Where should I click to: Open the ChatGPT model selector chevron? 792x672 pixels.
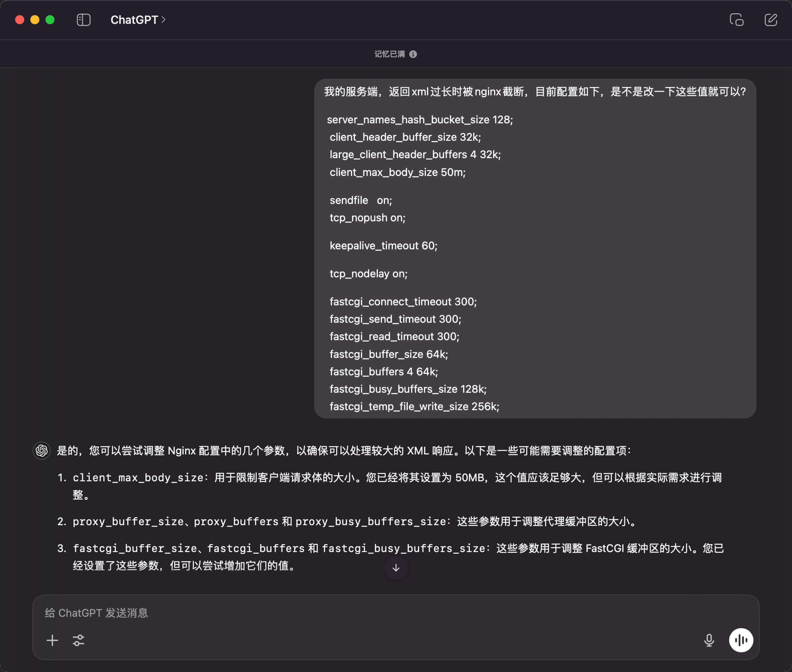164,20
